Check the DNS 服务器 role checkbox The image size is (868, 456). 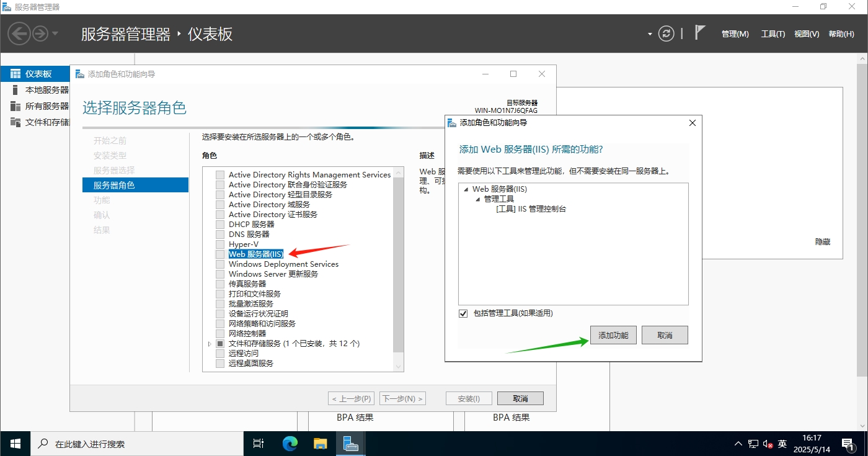point(220,235)
